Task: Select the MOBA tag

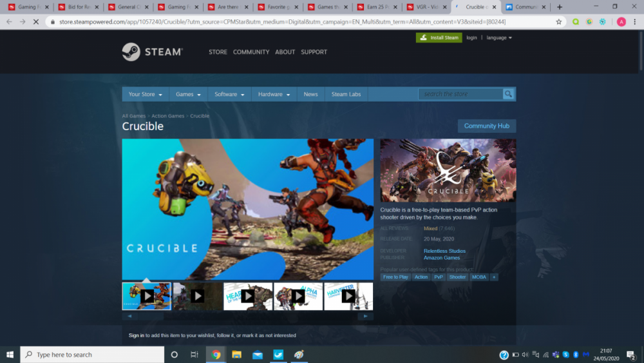Action: (479, 277)
